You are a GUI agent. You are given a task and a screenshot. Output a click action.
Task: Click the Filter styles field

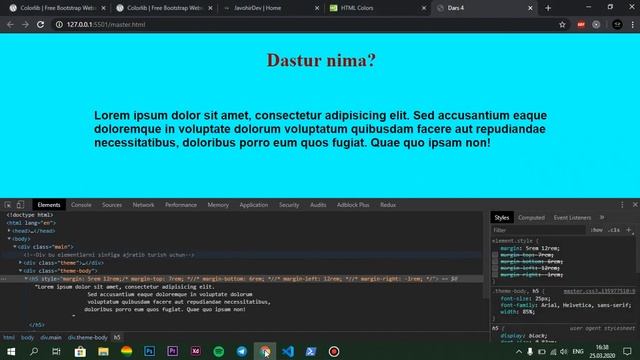point(538,230)
